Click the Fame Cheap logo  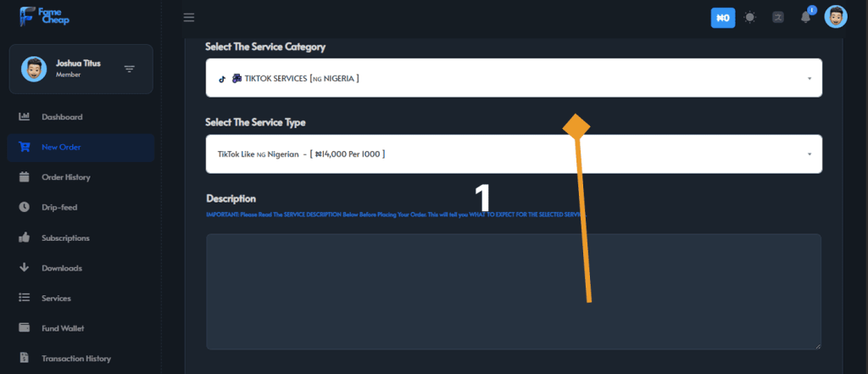point(44,16)
